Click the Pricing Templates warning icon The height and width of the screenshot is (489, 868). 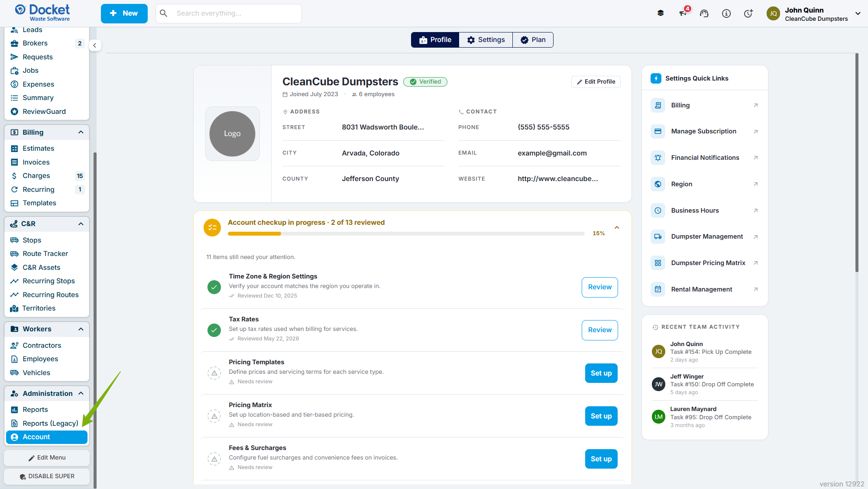coord(214,373)
